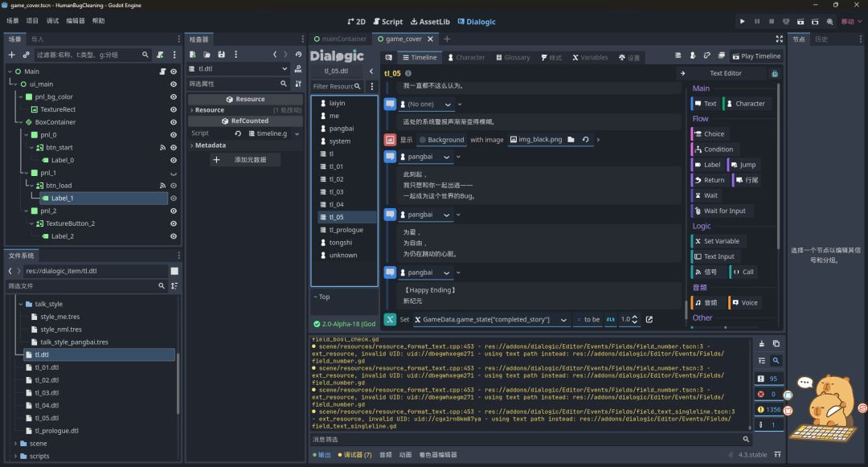This screenshot has height=467, width=868.
Task: Toggle visibility of pnl_bg_color node
Action: tap(173, 97)
